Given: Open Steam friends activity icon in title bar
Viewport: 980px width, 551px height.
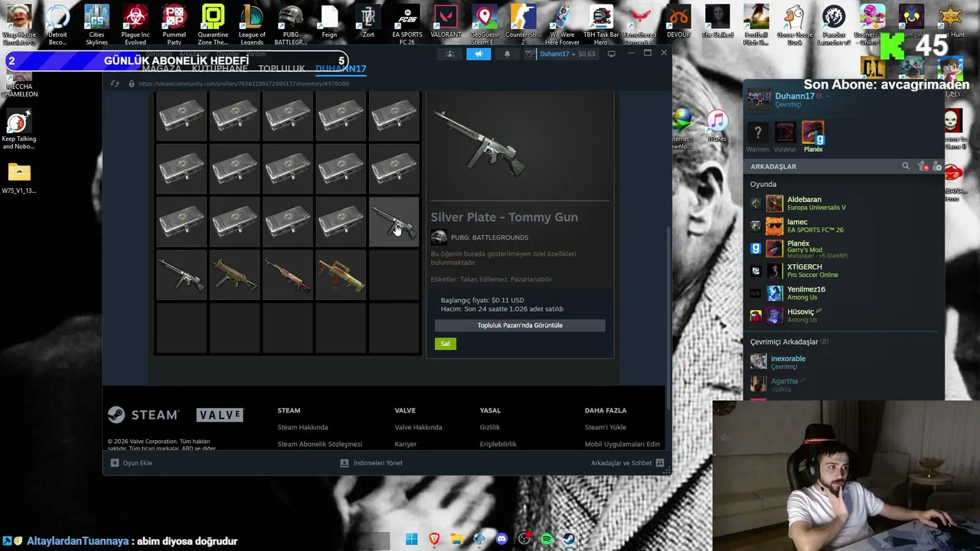Looking at the screenshot, I should pyautogui.click(x=450, y=54).
